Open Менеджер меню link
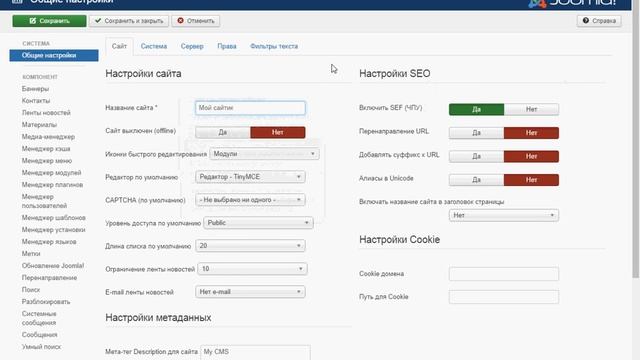The height and width of the screenshot is (360, 640). pos(47,161)
